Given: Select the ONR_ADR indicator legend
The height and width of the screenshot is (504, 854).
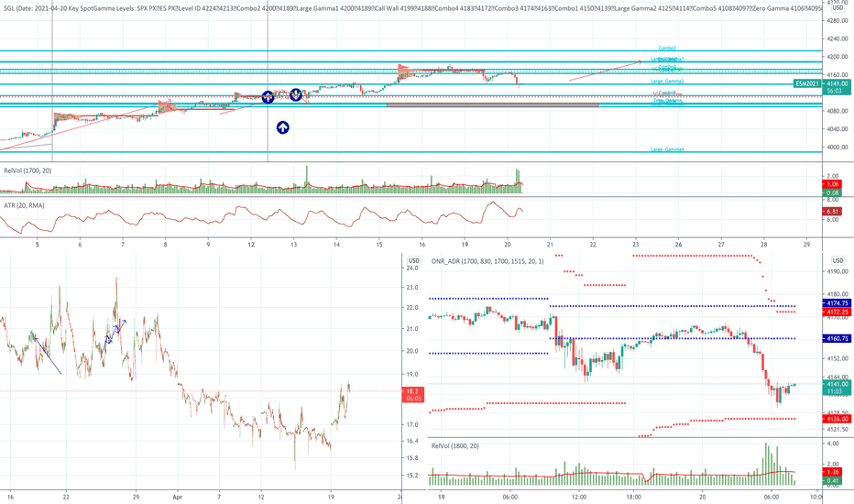Looking at the screenshot, I should tap(487, 261).
